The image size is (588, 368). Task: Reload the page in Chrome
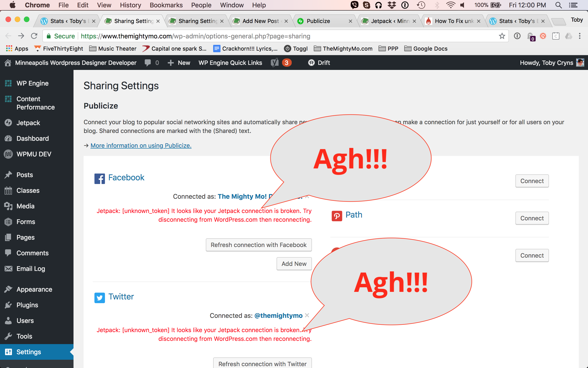click(x=34, y=36)
